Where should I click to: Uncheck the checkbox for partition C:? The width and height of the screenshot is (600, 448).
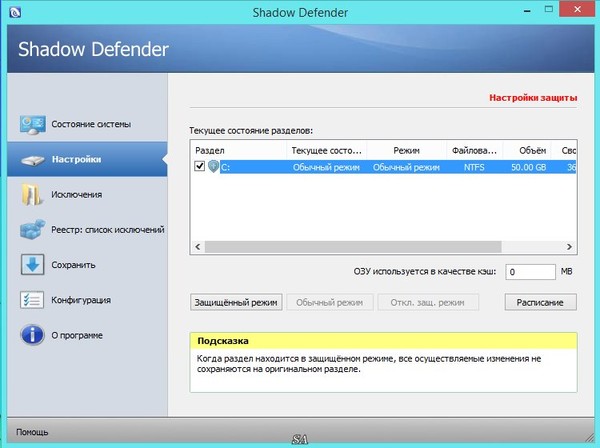pyautogui.click(x=199, y=166)
